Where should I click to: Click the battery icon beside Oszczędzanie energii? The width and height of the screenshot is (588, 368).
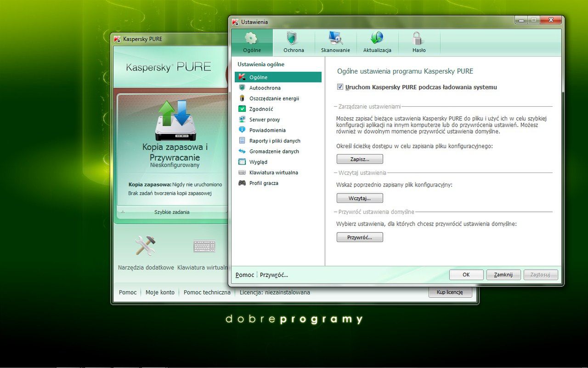click(x=242, y=98)
